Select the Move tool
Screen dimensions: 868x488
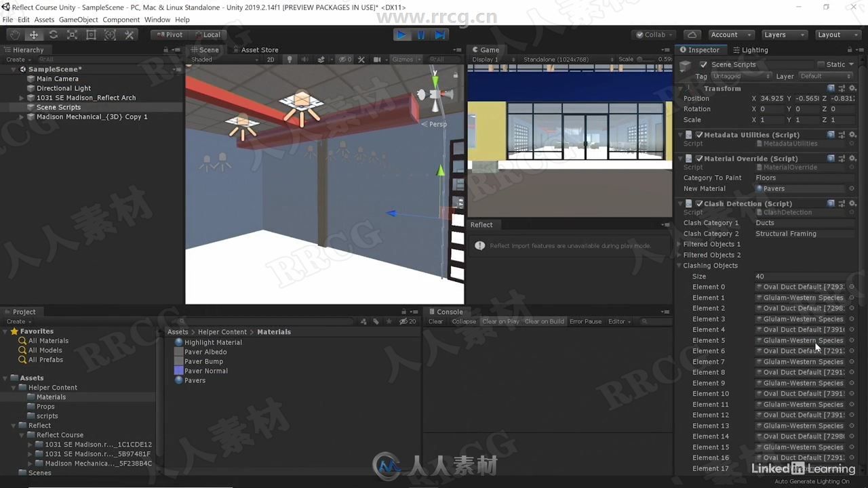tap(33, 35)
